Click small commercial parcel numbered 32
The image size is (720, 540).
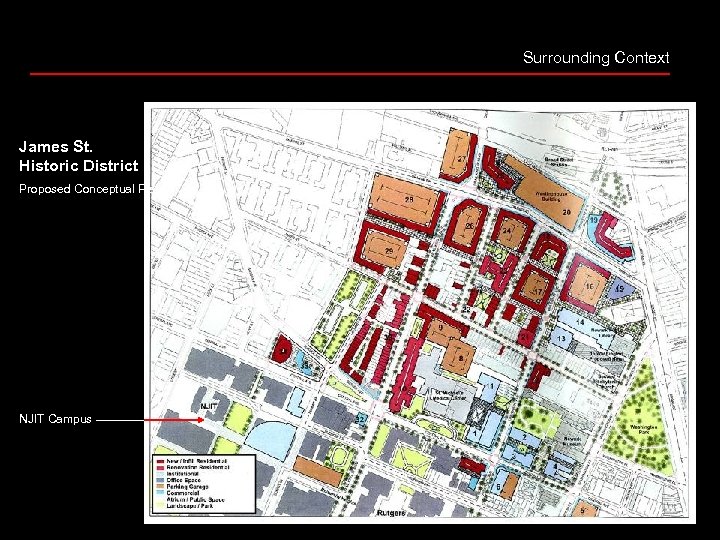pos(361,419)
